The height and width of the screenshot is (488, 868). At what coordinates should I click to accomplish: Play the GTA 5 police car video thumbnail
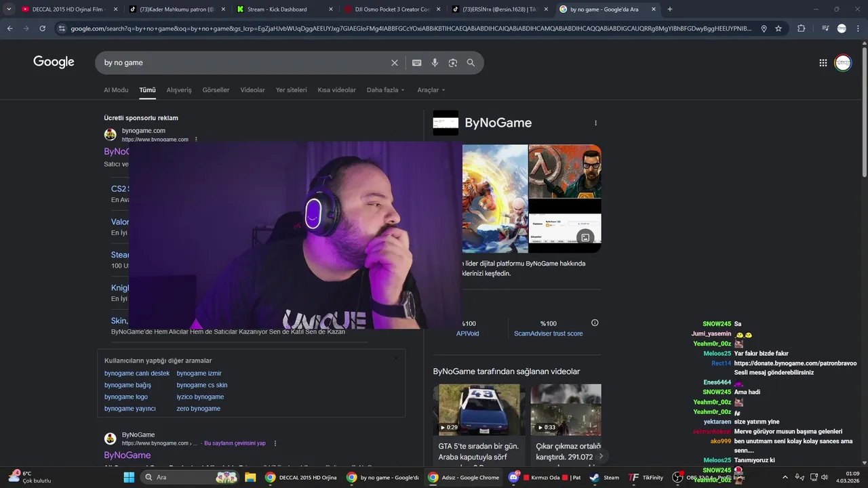click(x=481, y=409)
